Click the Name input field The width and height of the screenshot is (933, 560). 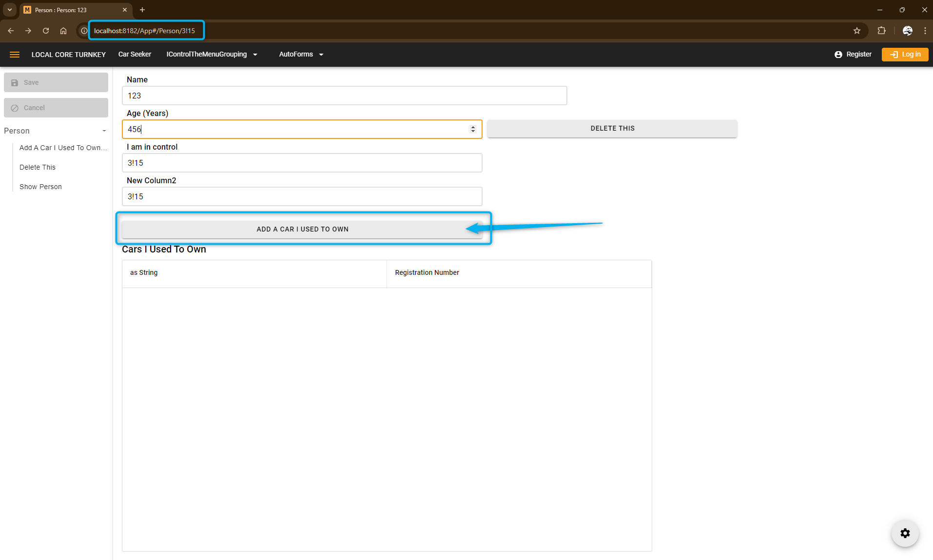[x=344, y=96]
